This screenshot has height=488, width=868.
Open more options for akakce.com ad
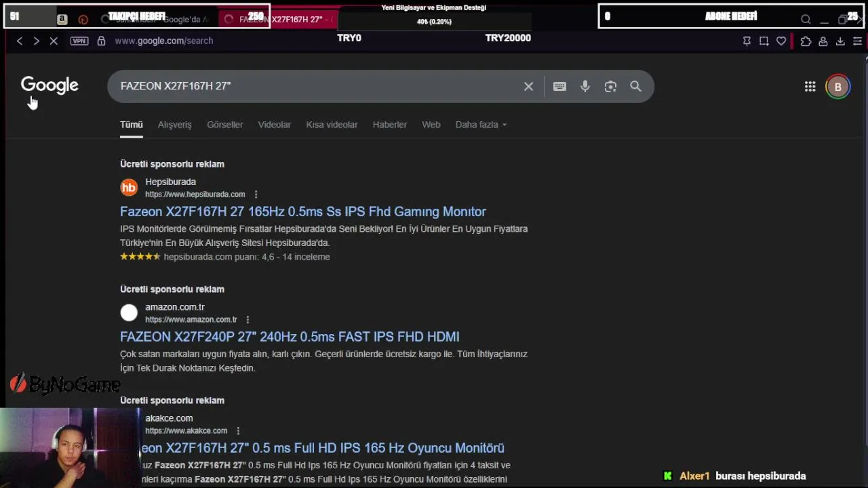coord(238,431)
